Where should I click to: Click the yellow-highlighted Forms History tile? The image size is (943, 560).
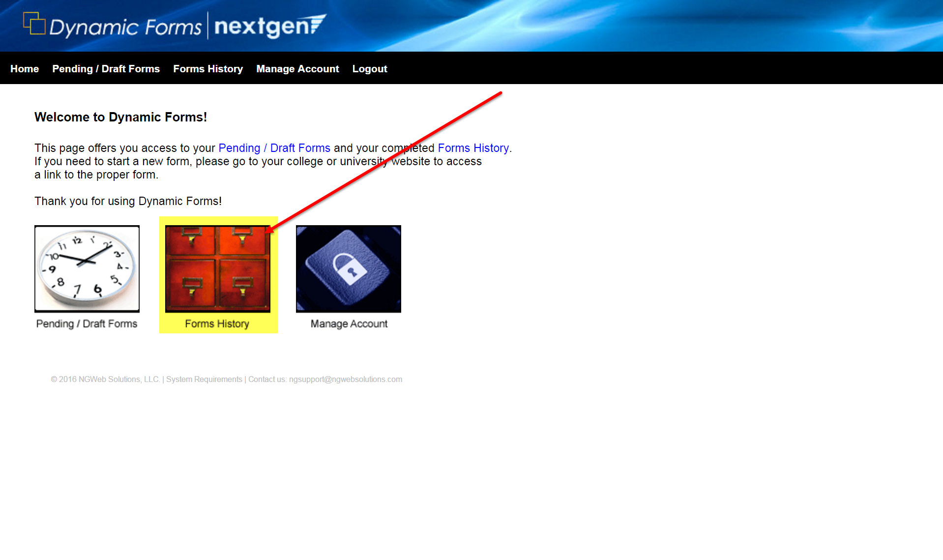click(218, 274)
